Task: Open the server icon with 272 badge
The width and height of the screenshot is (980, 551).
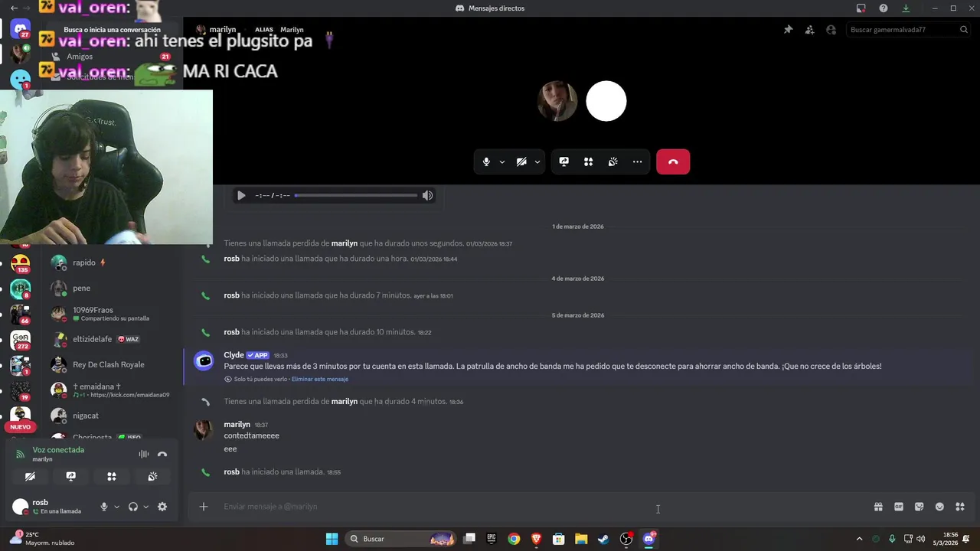Action: (21, 339)
